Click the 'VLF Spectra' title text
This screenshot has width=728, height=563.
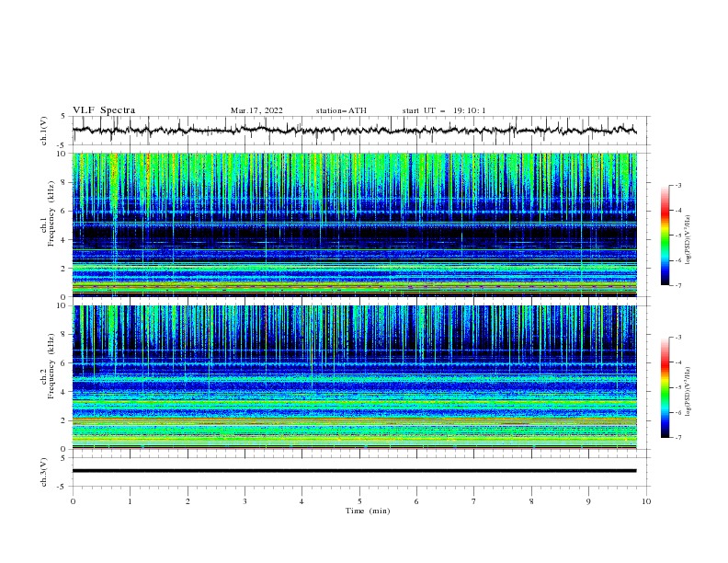click(104, 110)
